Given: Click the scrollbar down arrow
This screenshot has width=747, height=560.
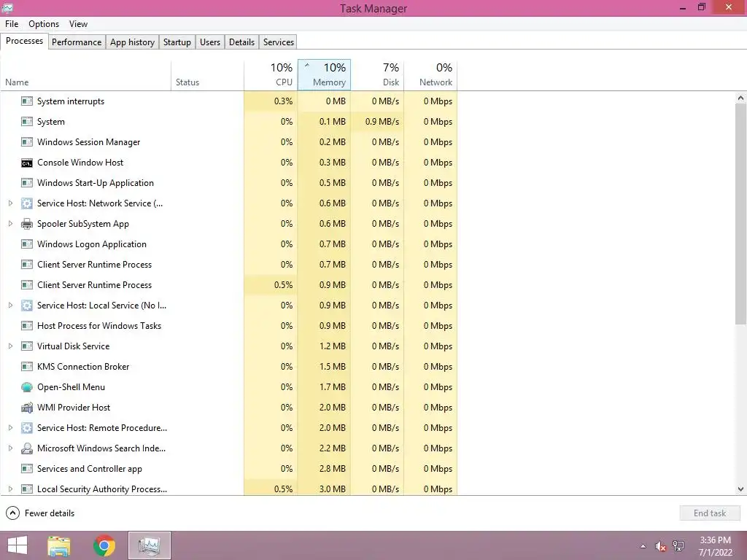Looking at the screenshot, I should 740,489.
